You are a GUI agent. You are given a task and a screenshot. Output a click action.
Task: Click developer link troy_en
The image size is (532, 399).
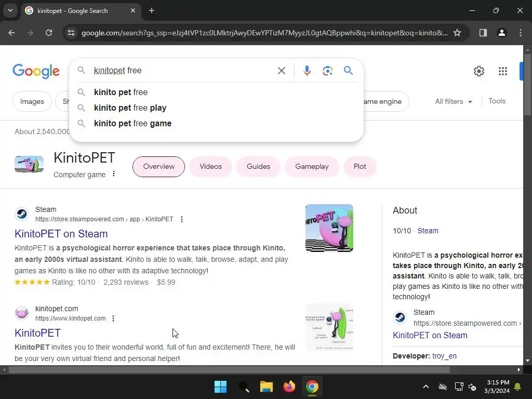click(444, 356)
